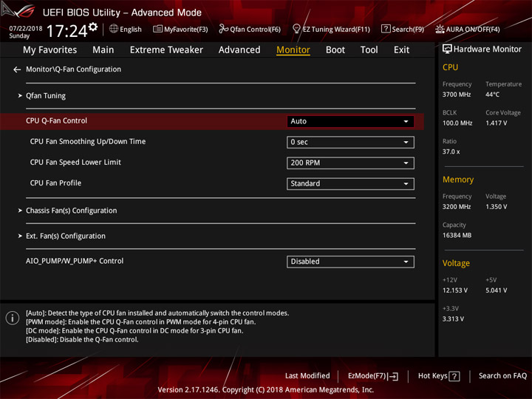This screenshot has width=532, height=399.
Task: Click the info icon beside help text
Action: pos(13,318)
